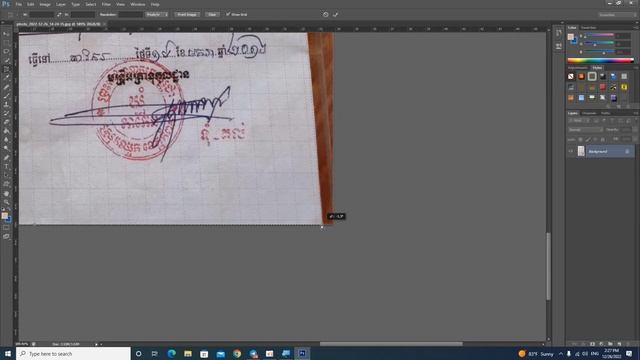Click the crop Resolution input field

click(130, 14)
